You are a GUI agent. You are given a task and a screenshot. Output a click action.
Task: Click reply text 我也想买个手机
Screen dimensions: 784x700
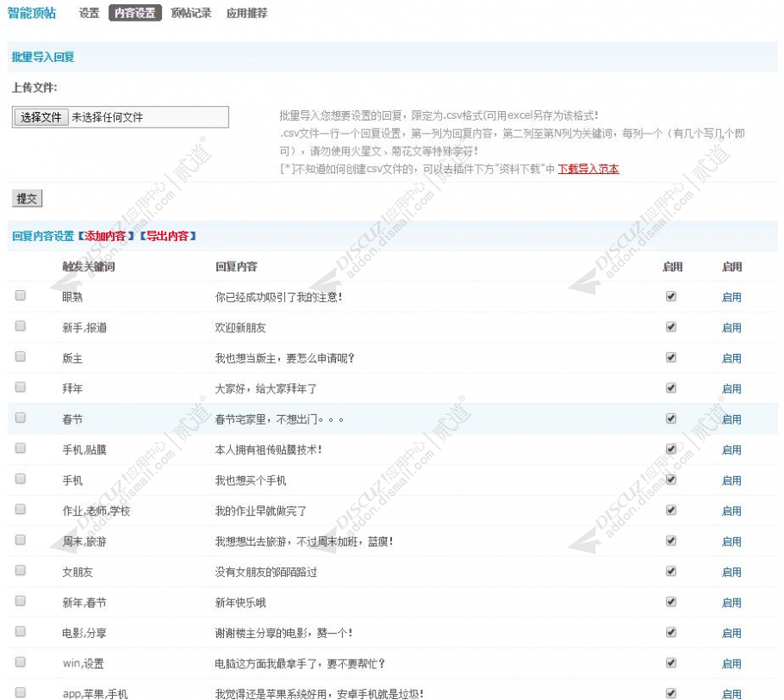point(251,480)
